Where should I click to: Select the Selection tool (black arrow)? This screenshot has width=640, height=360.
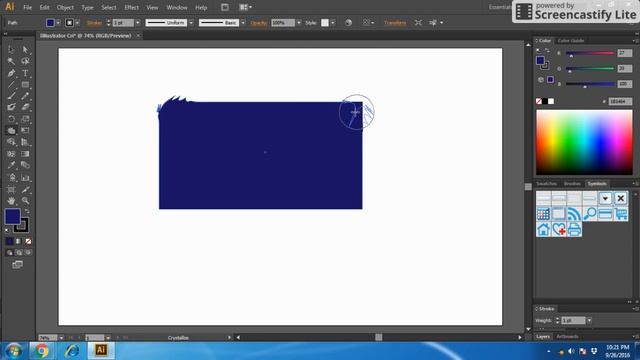click(11, 50)
